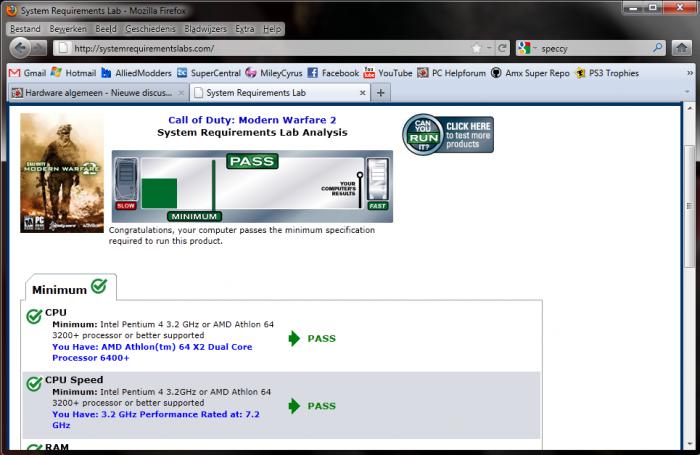The height and width of the screenshot is (455, 700).
Task: Open the YouTube bookmark
Action: [388, 73]
